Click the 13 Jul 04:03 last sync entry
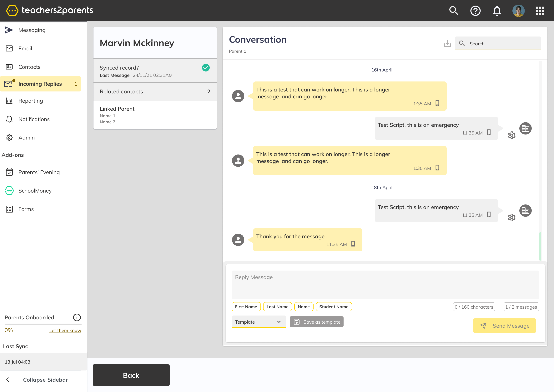 [43, 362]
